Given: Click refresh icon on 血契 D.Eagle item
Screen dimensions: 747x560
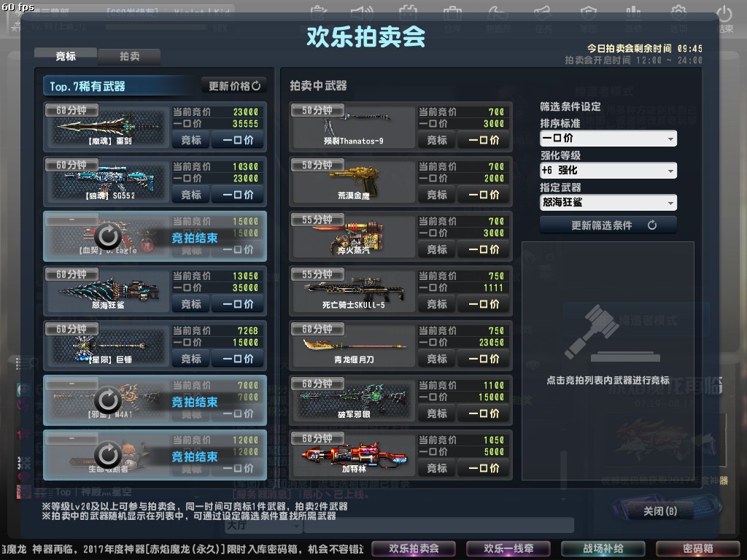Looking at the screenshot, I should click(108, 236).
